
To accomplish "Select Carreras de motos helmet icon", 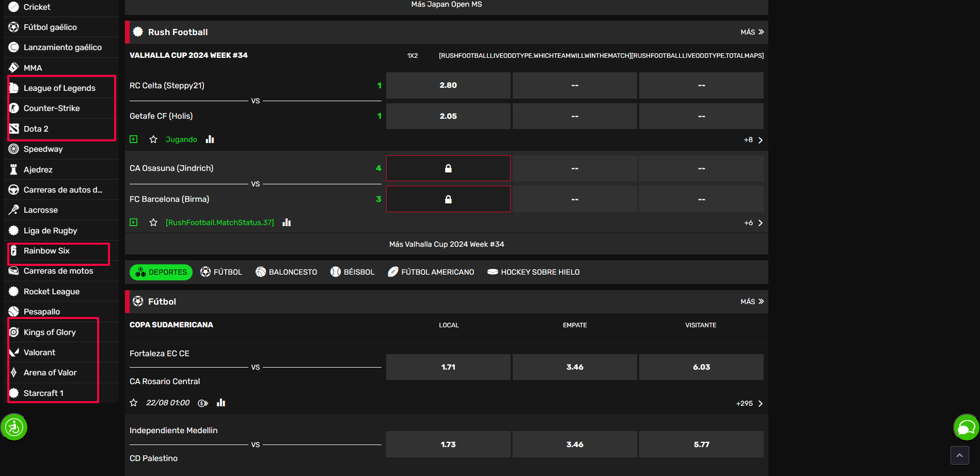I will [14, 271].
